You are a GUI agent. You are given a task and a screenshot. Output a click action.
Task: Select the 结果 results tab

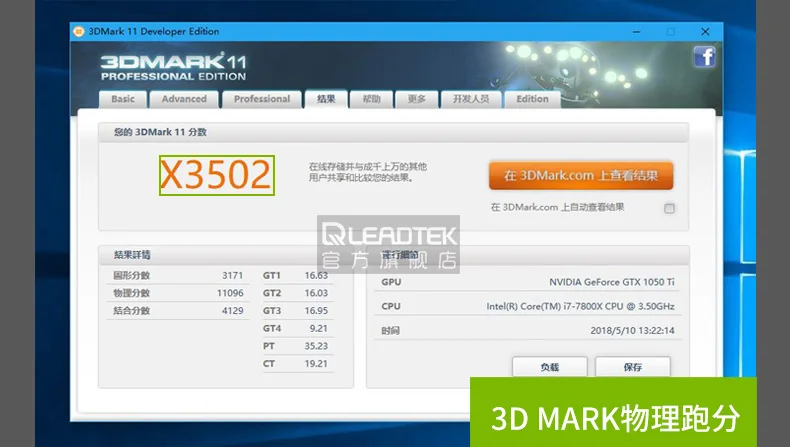[326, 99]
